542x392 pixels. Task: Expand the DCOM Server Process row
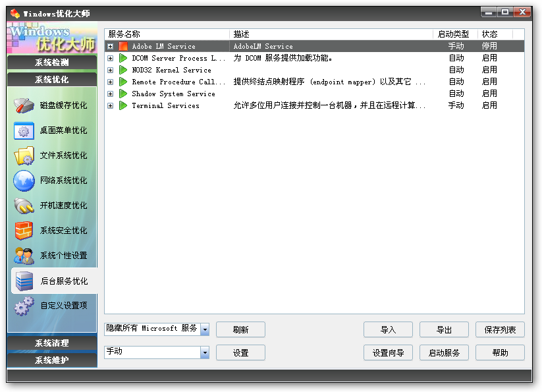(x=110, y=59)
